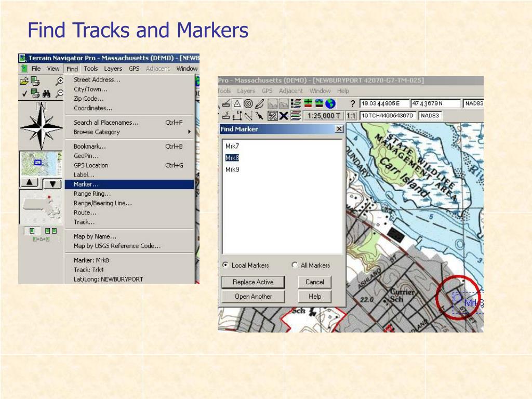
Task: Choose Search all Placenames from Find menu
Action: 129,123
